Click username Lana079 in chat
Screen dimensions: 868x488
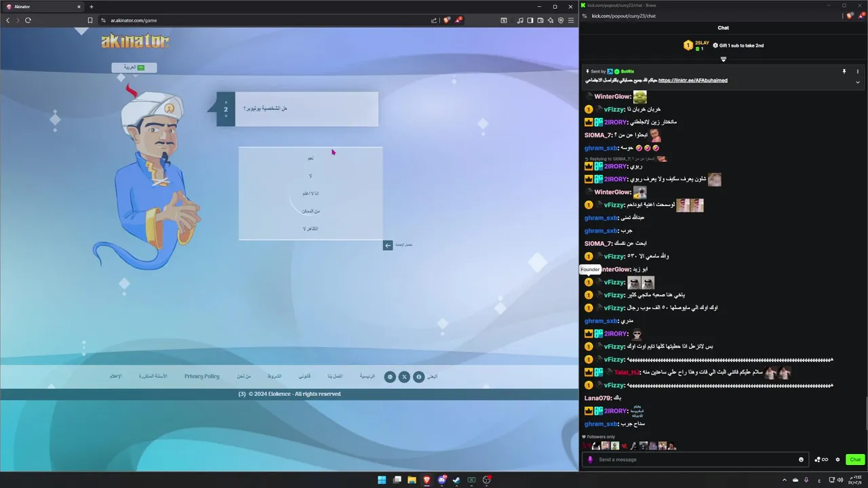(x=597, y=398)
